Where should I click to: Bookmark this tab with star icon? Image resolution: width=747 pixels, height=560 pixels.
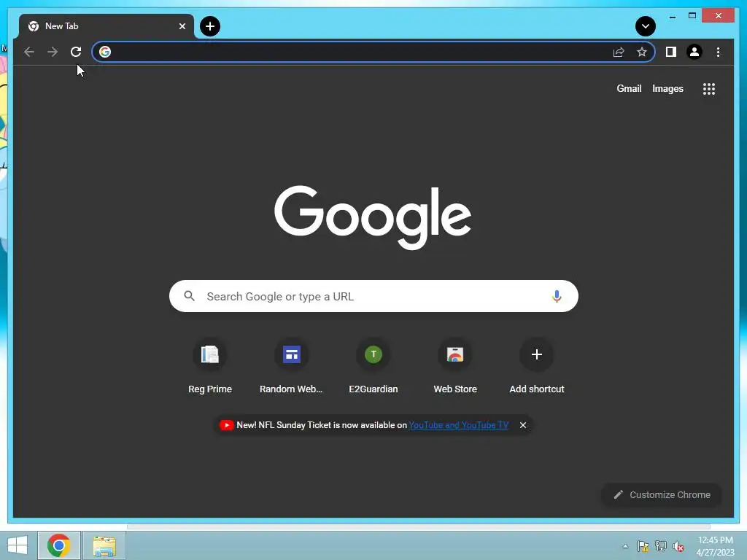(x=642, y=52)
